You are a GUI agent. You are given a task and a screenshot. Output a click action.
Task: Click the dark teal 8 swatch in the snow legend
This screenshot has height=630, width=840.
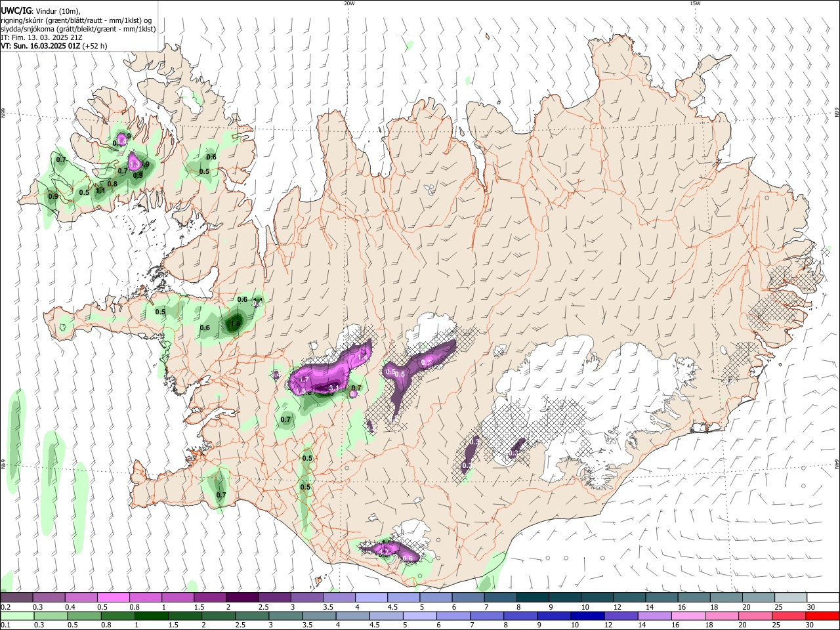click(532, 598)
